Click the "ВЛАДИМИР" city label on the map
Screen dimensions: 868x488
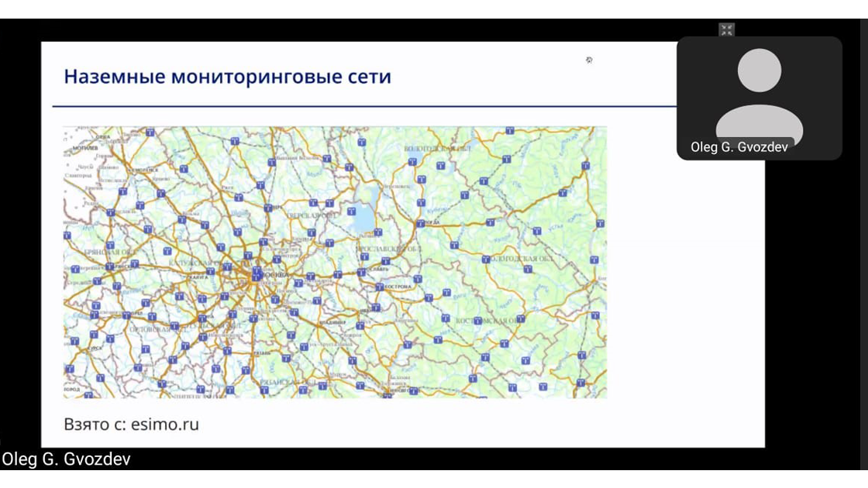click(332, 322)
